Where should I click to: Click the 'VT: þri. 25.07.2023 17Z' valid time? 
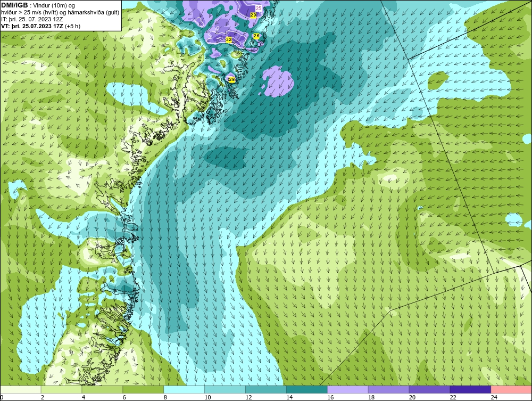(32, 26)
